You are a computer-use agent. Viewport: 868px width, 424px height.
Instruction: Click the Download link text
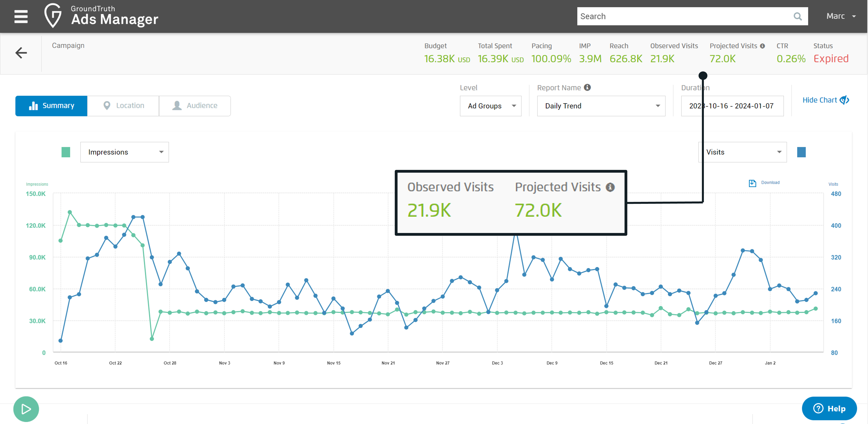770,182
